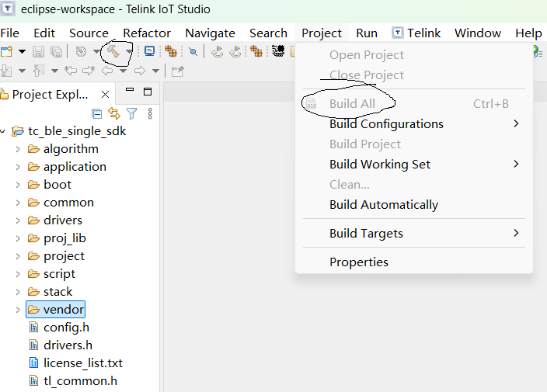Open the Build Configurations submenu
This screenshot has width=547, height=392.
386,124
